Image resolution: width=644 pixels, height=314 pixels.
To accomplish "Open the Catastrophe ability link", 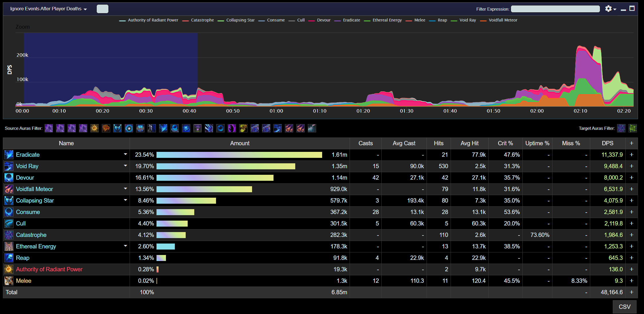I will pyautogui.click(x=31, y=235).
